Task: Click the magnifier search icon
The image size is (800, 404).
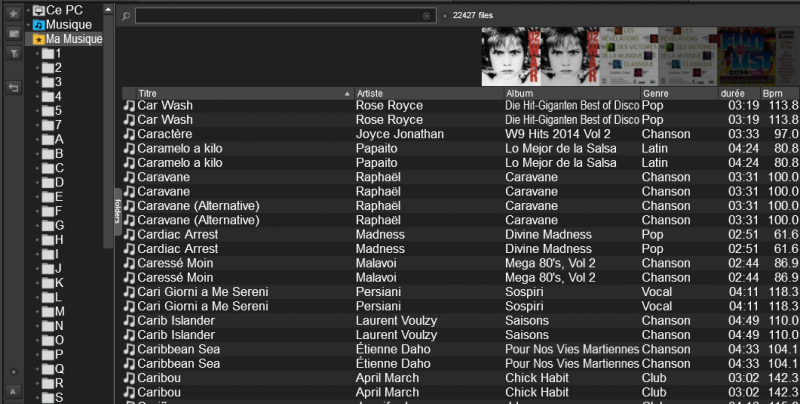Action: pos(126,17)
